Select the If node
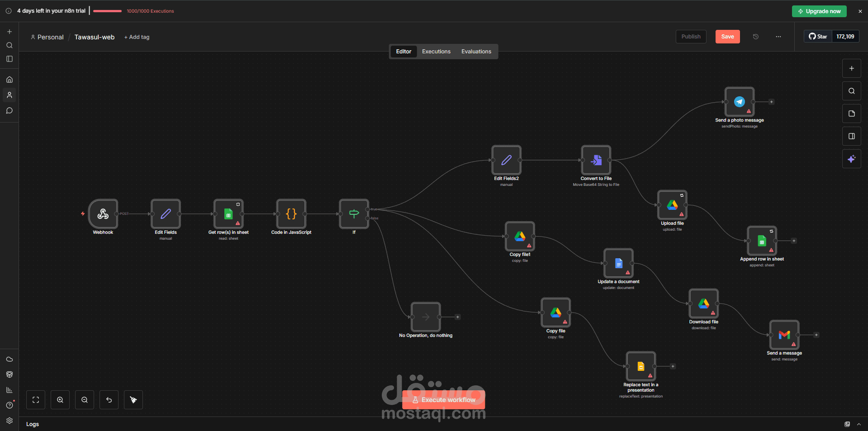Viewport: 868px width, 431px height. tap(354, 214)
